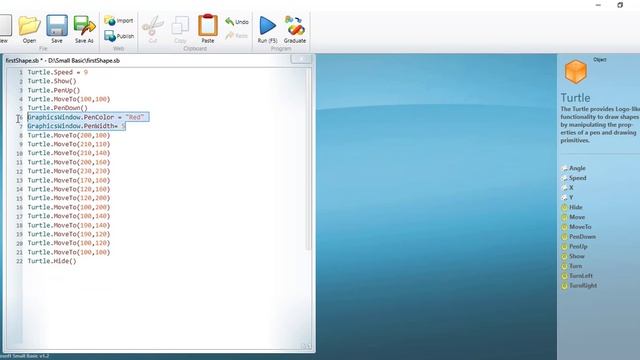Minimize the Small Basic window

point(598,5)
